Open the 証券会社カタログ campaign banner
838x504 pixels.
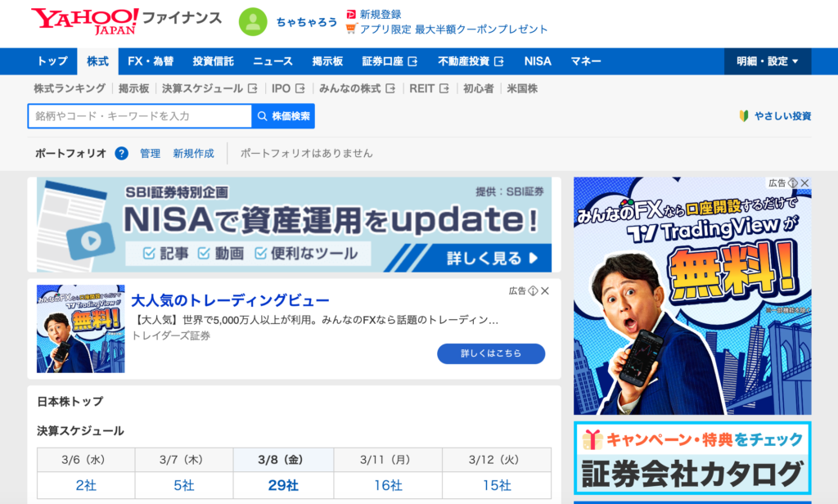[692, 460]
